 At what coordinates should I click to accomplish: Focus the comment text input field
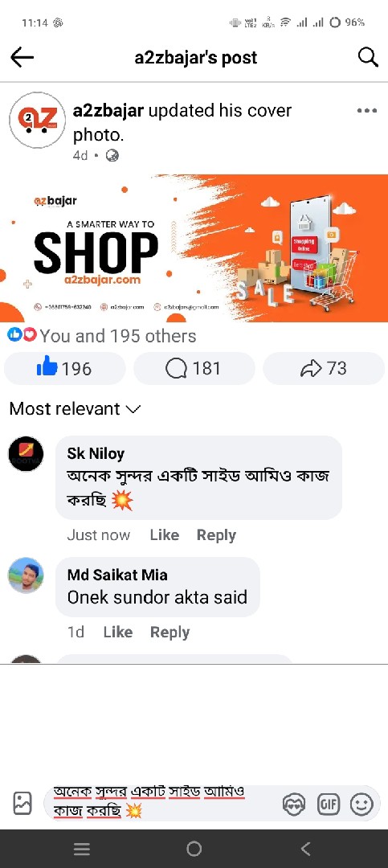pos(161,803)
